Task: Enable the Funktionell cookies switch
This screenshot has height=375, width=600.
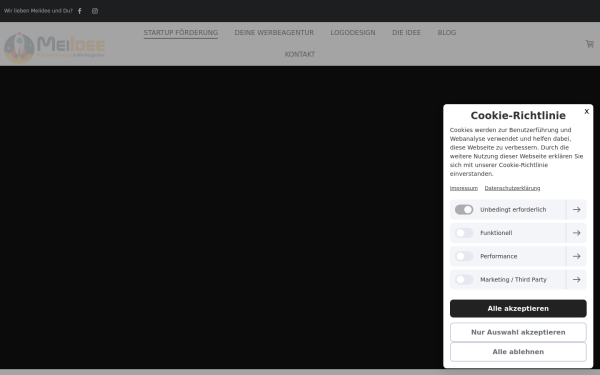Action: pyautogui.click(x=464, y=233)
